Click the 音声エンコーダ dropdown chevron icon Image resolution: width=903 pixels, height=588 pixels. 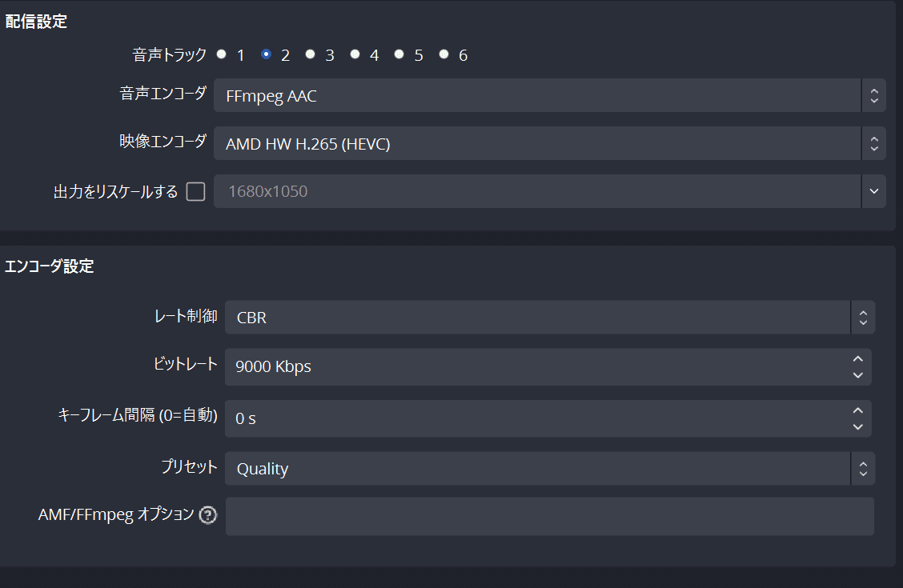coord(873,95)
